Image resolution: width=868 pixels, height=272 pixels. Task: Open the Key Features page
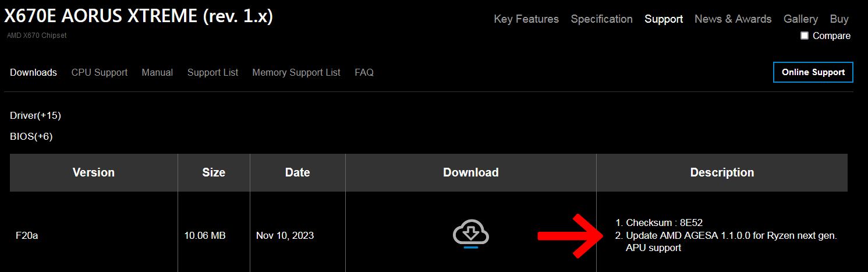point(526,19)
